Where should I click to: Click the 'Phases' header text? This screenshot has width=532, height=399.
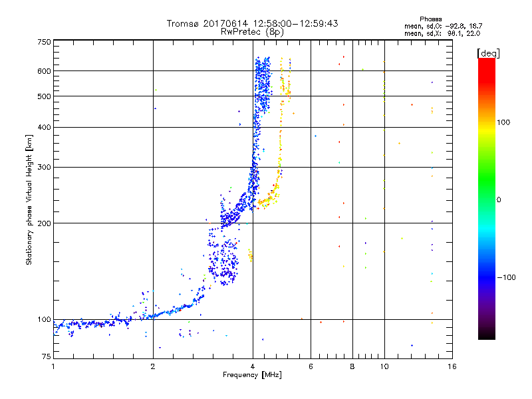(x=430, y=19)
